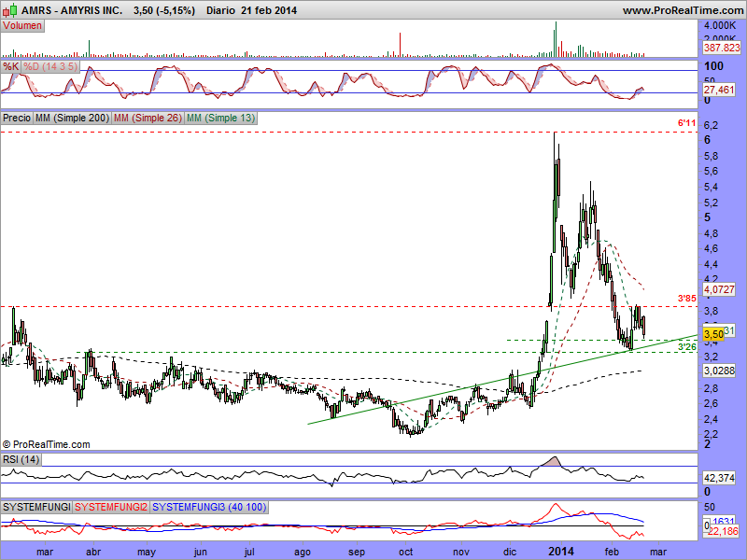
Task: Select the ago month label
Action: [303, 553]
